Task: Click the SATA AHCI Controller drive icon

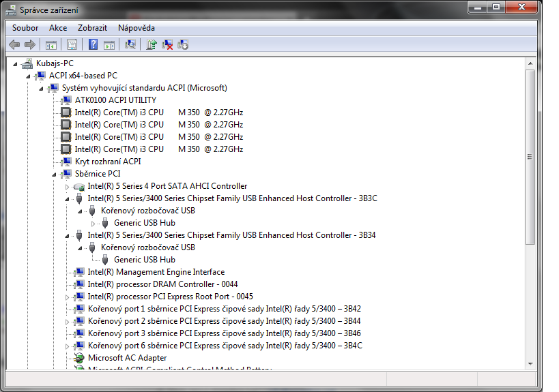Action: pos(79,187)
